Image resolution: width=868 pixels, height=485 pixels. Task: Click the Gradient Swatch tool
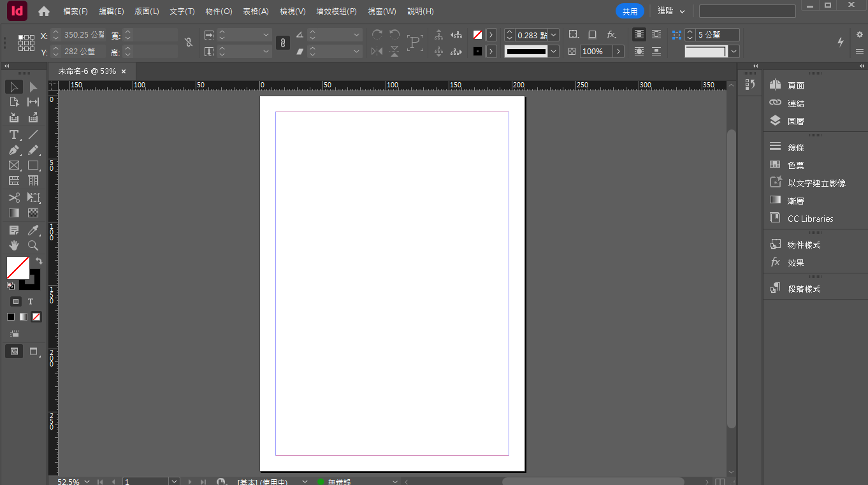click(x=13, y=213)
